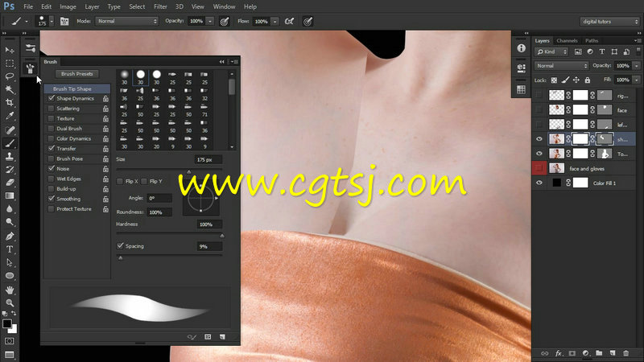
Task: Select the Zoom tool
Action: coord(10,303)
